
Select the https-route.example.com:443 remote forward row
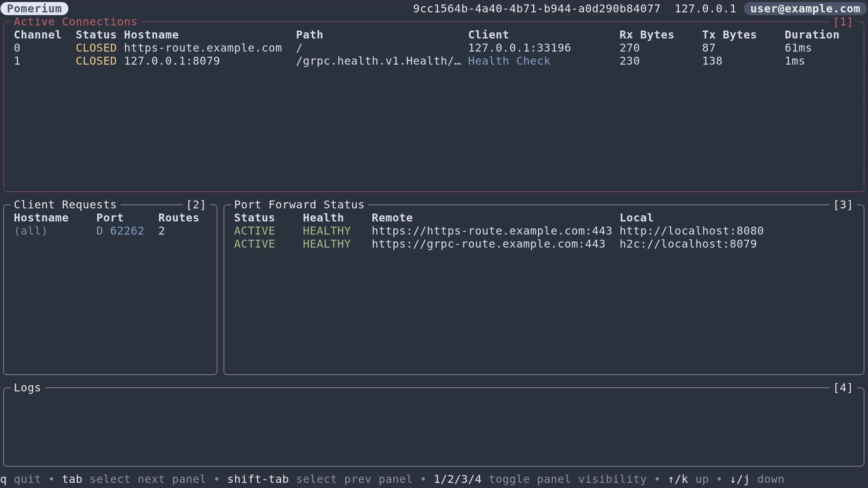pos(492,231)
